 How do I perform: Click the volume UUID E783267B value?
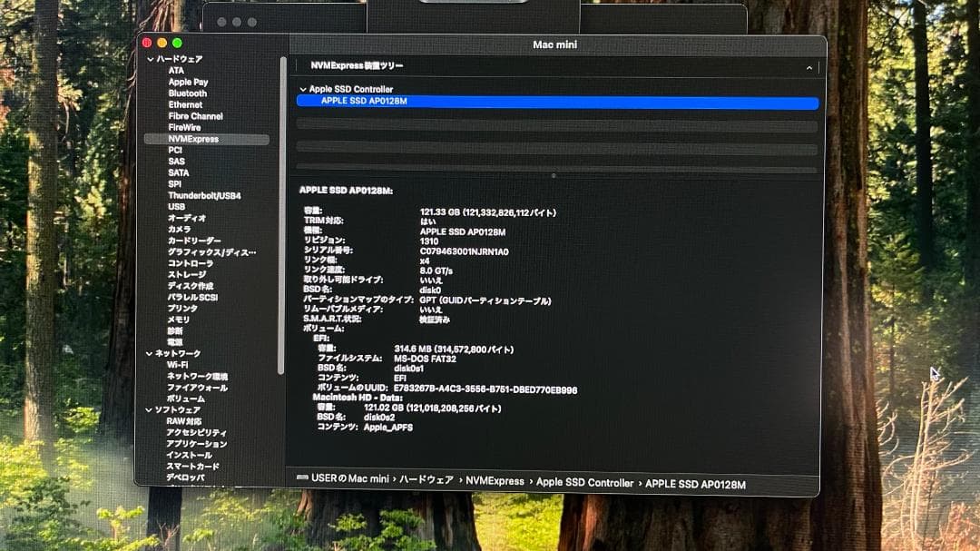485,389
